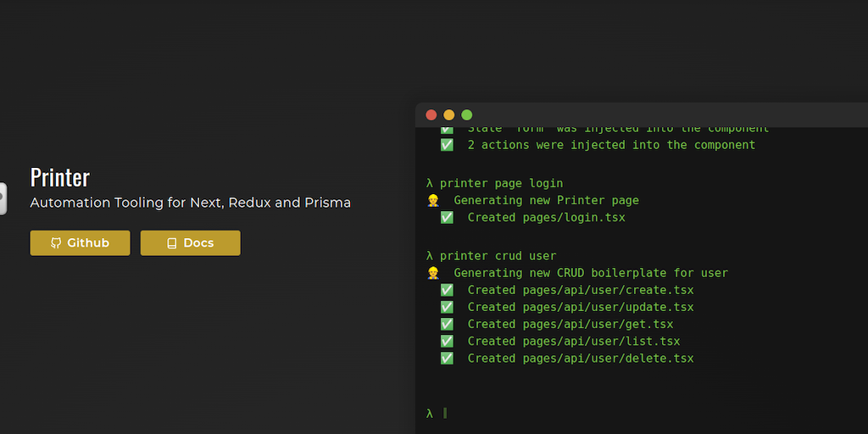The height and width of the screenshot is (434, 868).
Task: Click check mark beside user/create.tsx
Action: [x=447, y=290]
